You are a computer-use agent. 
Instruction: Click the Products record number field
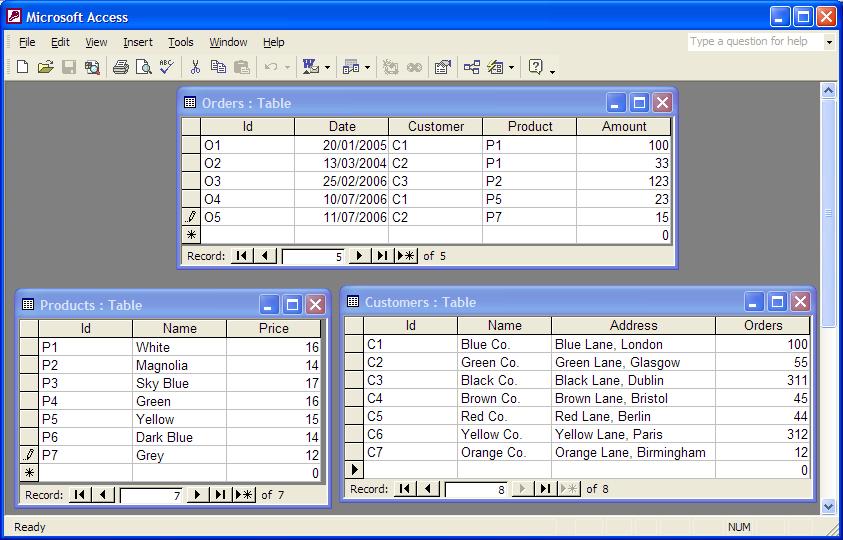152,495
